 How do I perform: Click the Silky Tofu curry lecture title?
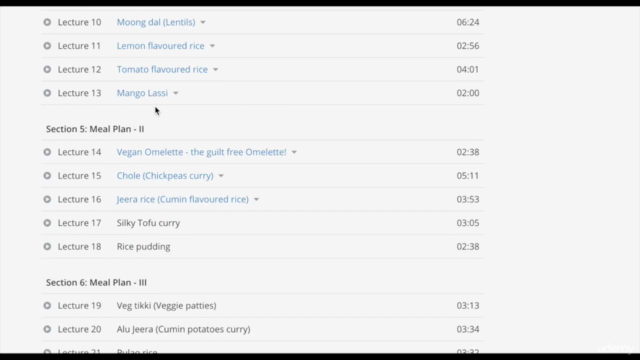[x=148, y=223]
